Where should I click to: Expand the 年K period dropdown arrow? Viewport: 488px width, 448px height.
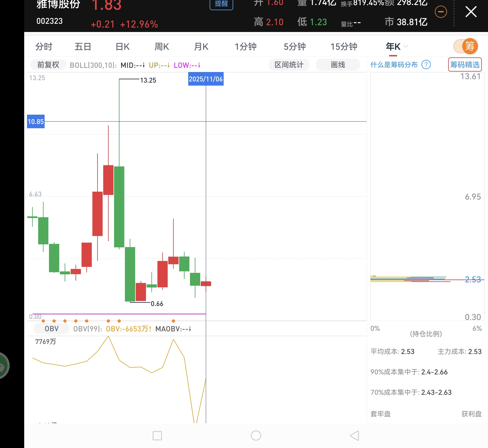point(406,46)
